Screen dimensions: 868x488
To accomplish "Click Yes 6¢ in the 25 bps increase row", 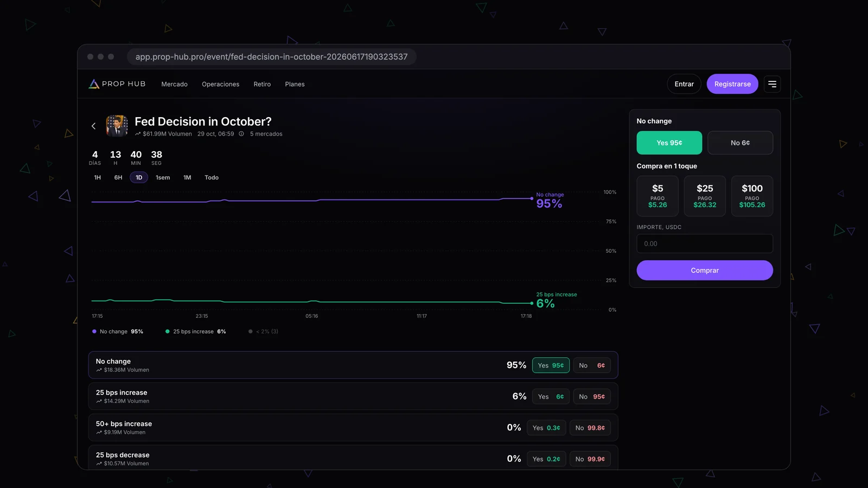I will pyautogui.click(x=551, y=396).
